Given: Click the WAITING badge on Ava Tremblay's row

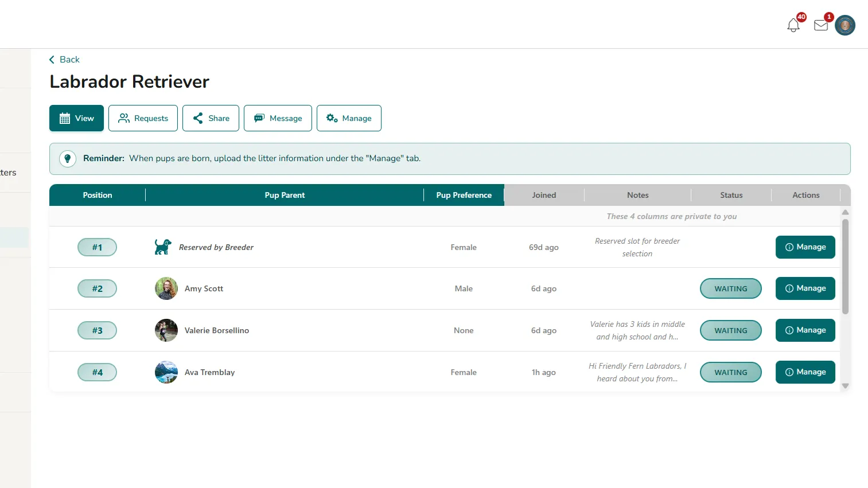Looking at the screenshot, I should (x=730, y=372).
